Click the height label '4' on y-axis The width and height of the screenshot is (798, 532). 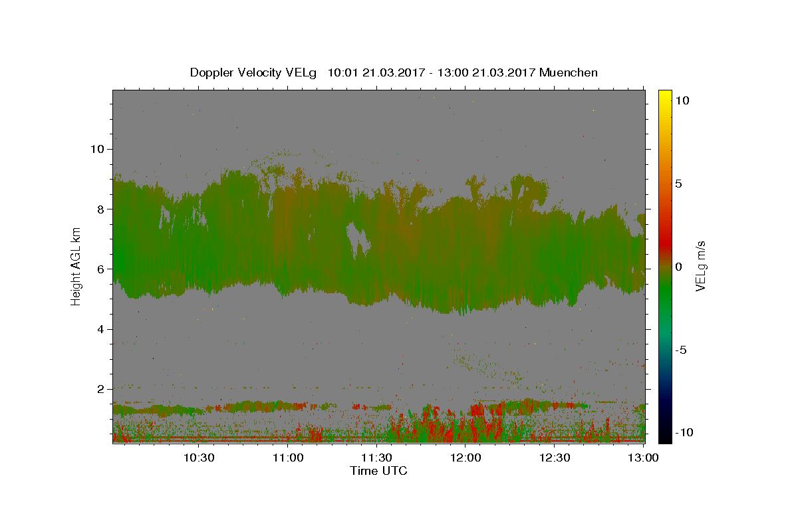(x=100, y=329)
